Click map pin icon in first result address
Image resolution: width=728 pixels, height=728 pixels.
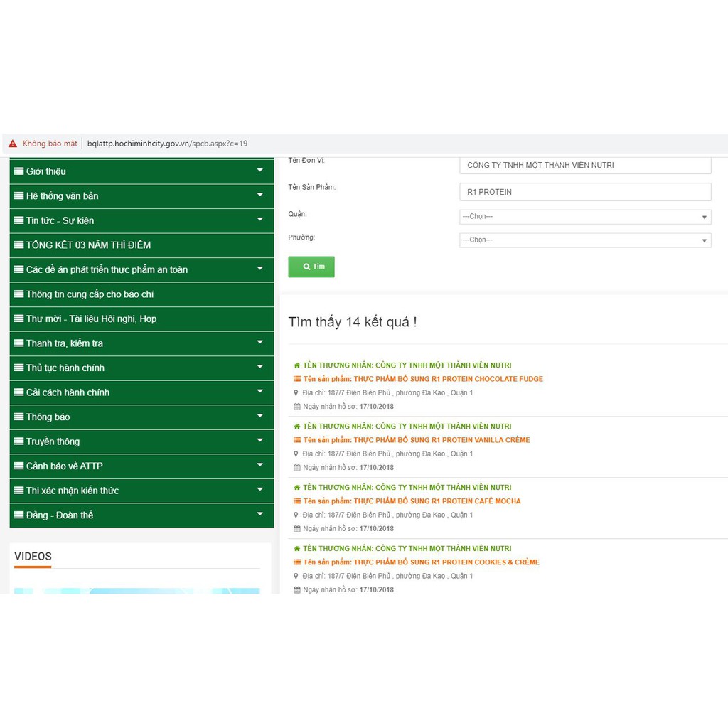click(x=296, y=392)
